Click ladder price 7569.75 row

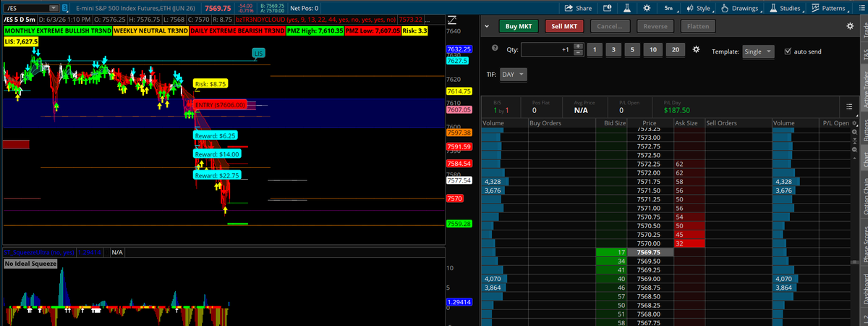649,252
